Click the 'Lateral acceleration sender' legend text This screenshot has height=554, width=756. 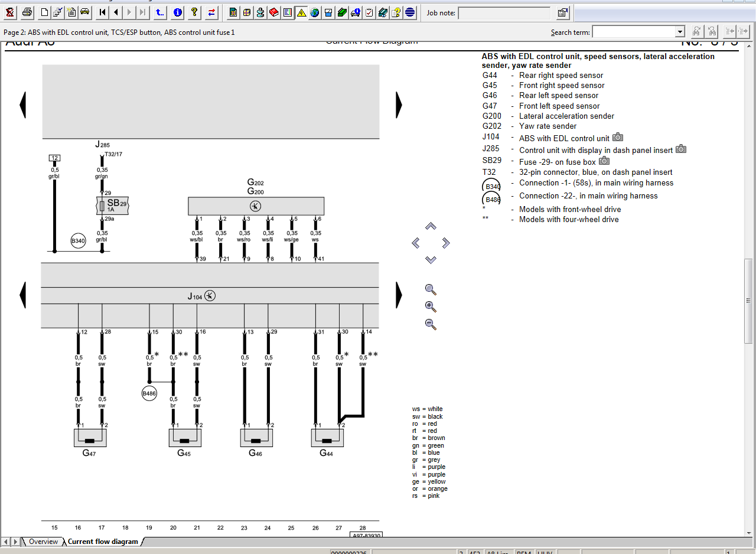tap(566, 116)
